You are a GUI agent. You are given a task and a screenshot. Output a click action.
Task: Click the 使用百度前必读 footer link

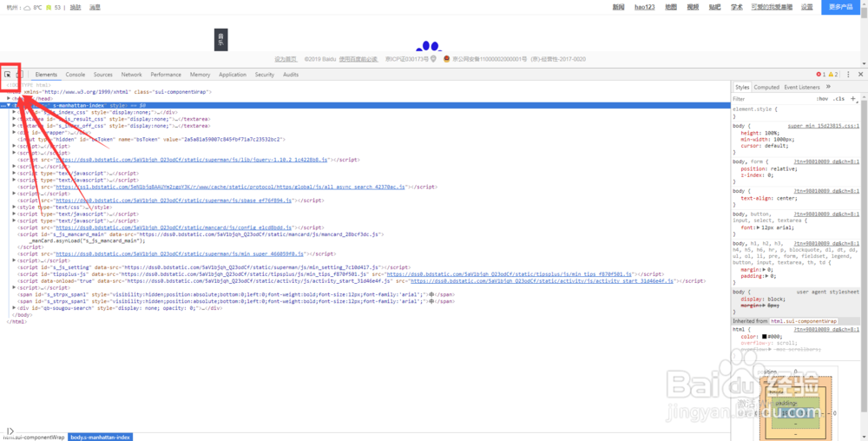click(x=358, y=59)
